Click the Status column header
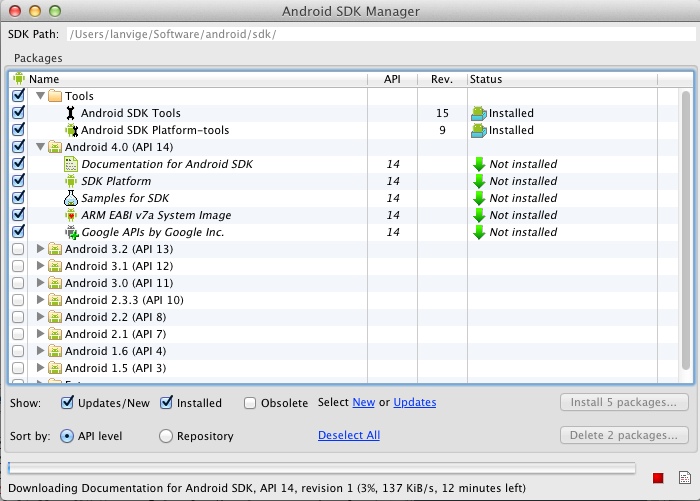Screen dimensions: 700x501 (x=562, y=79)
